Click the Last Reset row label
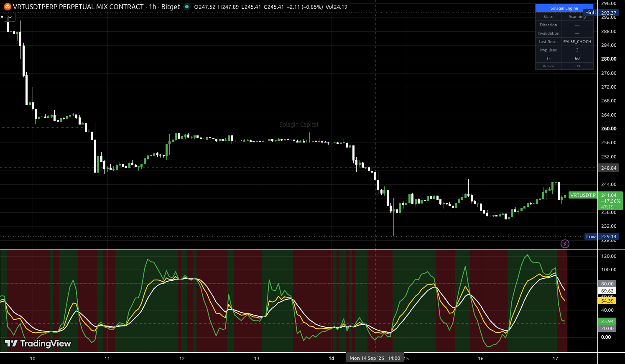The height and width of the screenshot is (364, 625). pyautogui.click(x=548, y=42)
